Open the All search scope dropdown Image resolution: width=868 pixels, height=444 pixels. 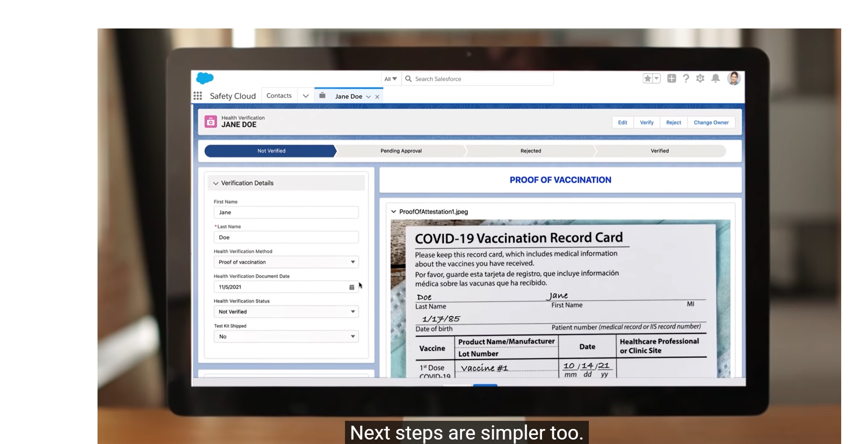tap(391, 79)
